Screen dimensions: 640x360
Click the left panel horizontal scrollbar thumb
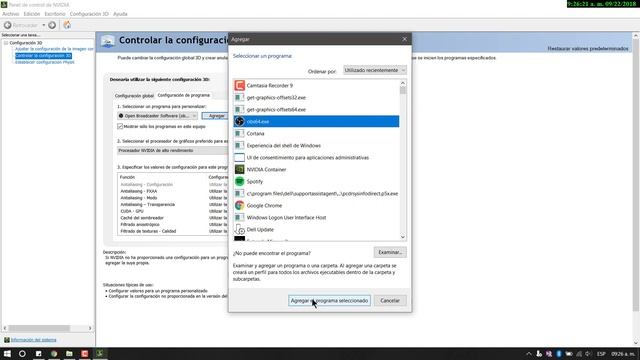tap(39, 328)
